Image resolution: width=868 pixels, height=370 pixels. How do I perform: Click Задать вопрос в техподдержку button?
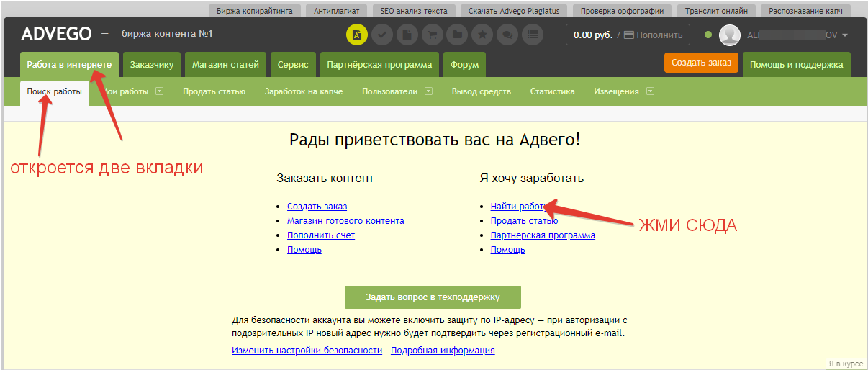point(433,297)
